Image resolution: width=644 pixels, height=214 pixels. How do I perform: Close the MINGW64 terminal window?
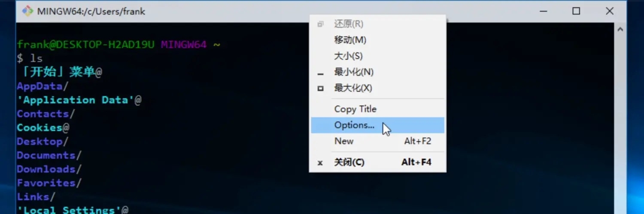(609, 11)
